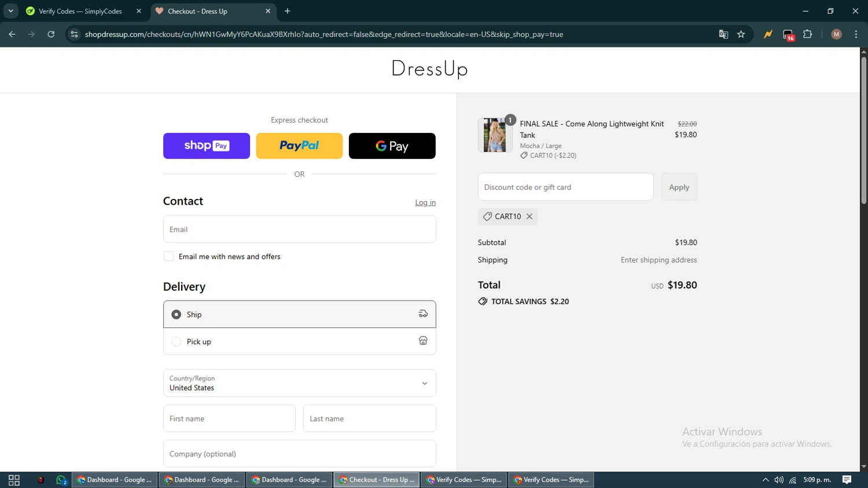Show hidden system tray icons
Screen dimensions: 868x488
tap(766, 480)
